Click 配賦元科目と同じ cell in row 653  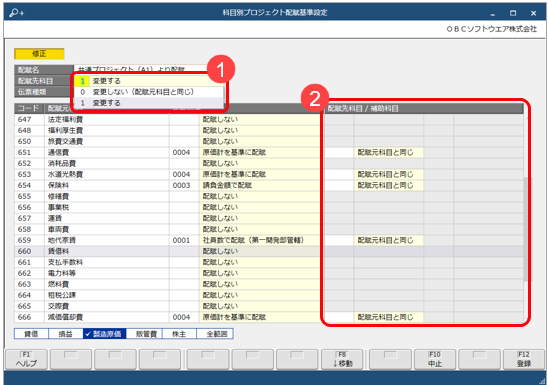point(388,174)
